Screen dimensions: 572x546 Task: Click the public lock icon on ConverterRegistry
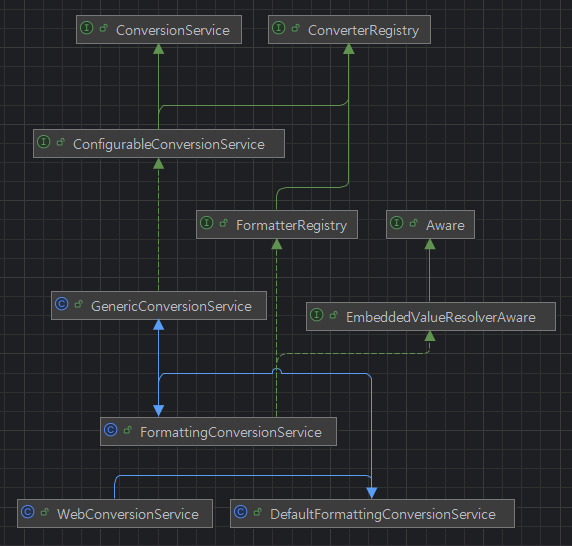pyautogui.click(x=296, y=28)
